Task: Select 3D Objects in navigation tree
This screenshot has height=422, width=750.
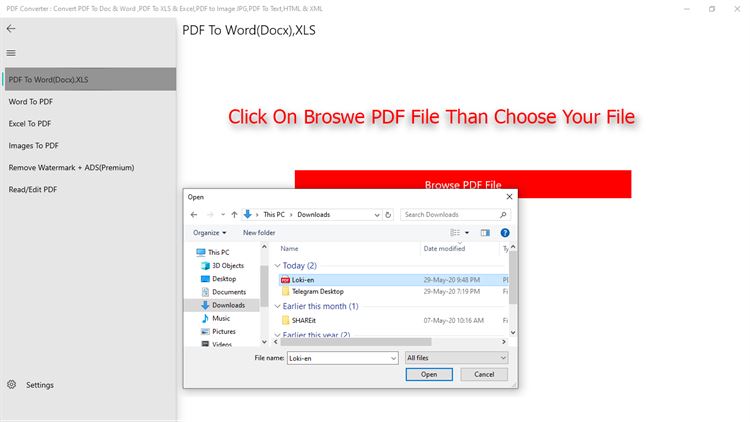Action: (222, 266)
